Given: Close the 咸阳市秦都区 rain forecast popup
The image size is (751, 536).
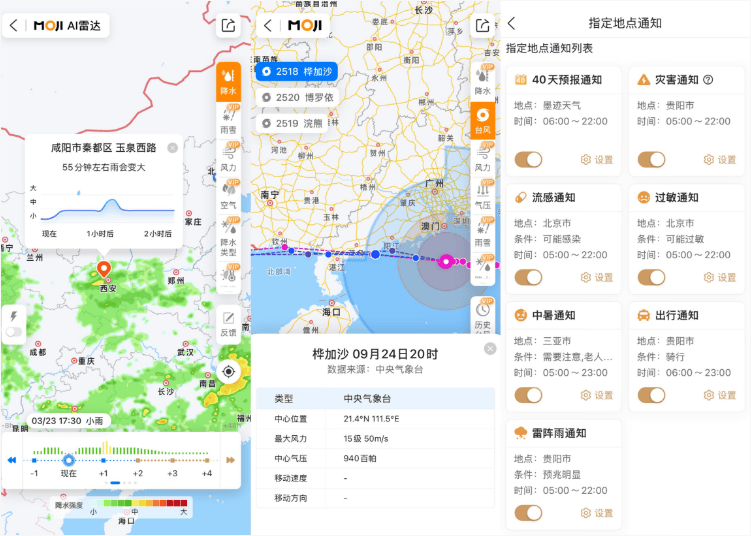Looking at the screenshot, I should (x=172, y=147).
